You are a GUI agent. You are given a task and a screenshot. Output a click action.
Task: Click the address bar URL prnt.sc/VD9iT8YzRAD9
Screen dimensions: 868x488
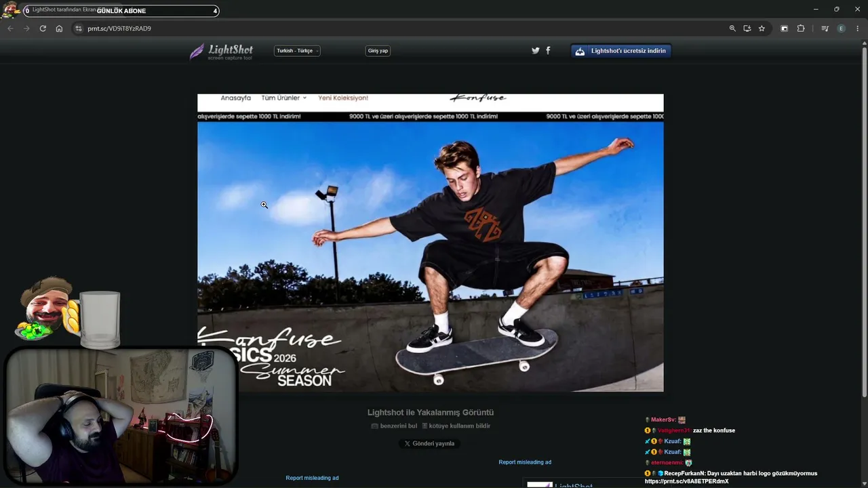click(x=119, y=28)
